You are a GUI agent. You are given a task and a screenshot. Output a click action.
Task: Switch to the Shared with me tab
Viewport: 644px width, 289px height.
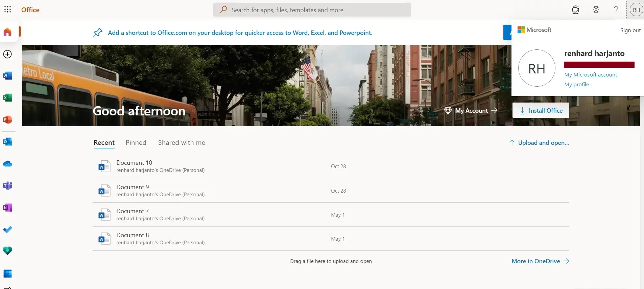(x=182, y=143)
